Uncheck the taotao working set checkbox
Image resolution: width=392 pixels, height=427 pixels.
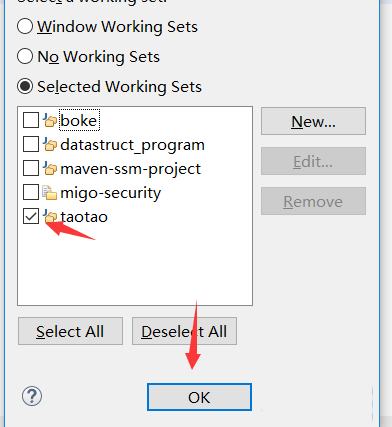[31, 216]
